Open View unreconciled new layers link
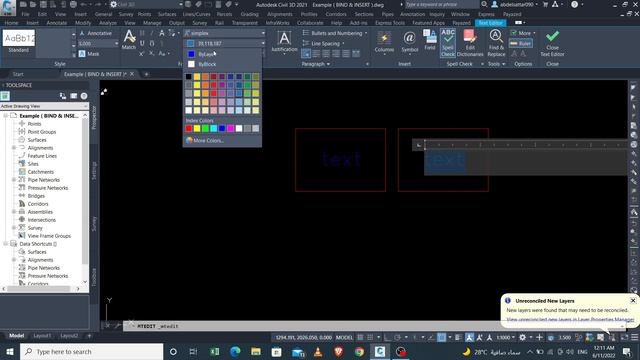Screen dimensions: 640x360 [570, 320]
